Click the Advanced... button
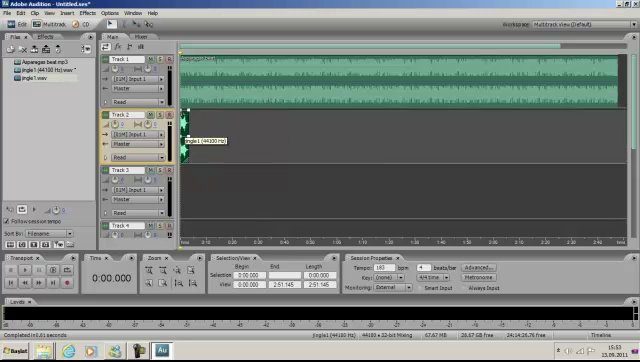Screen dimensions: 640x362 [x=479, y=268]
